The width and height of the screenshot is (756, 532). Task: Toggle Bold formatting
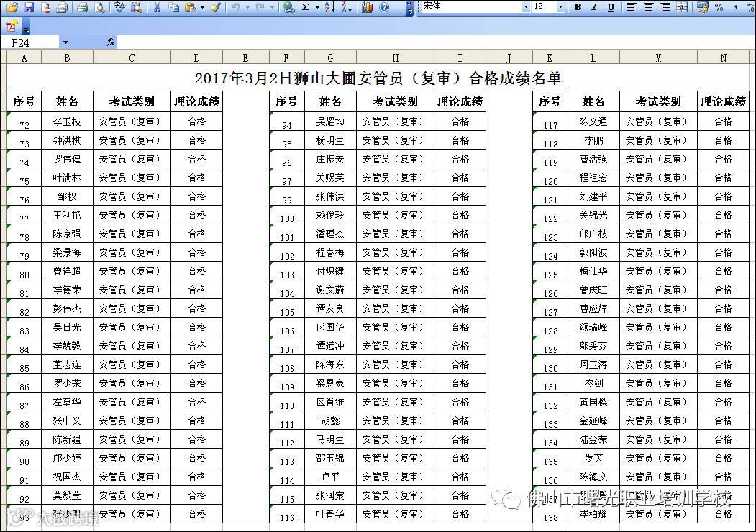(x=578, y=7)
